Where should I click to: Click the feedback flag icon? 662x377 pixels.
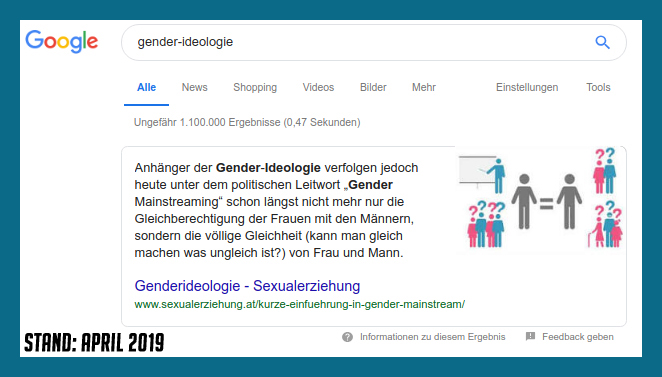[530, 336]
